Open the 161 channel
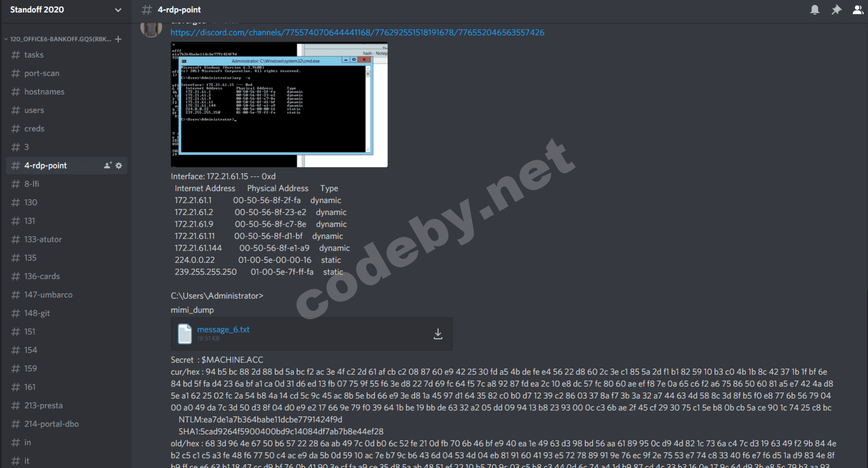This screenshot has height=468, width=868. click(x=66, y=387)
